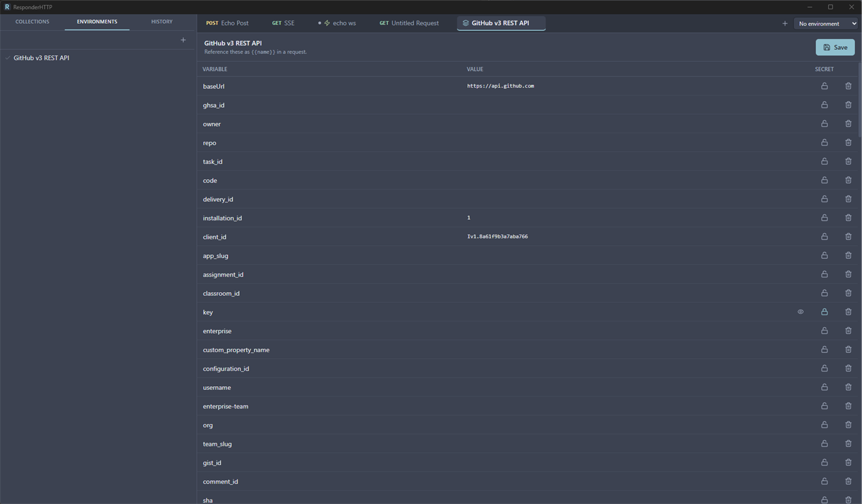
Task: Delete the repo variable
Action: click(x=848, y=142)
